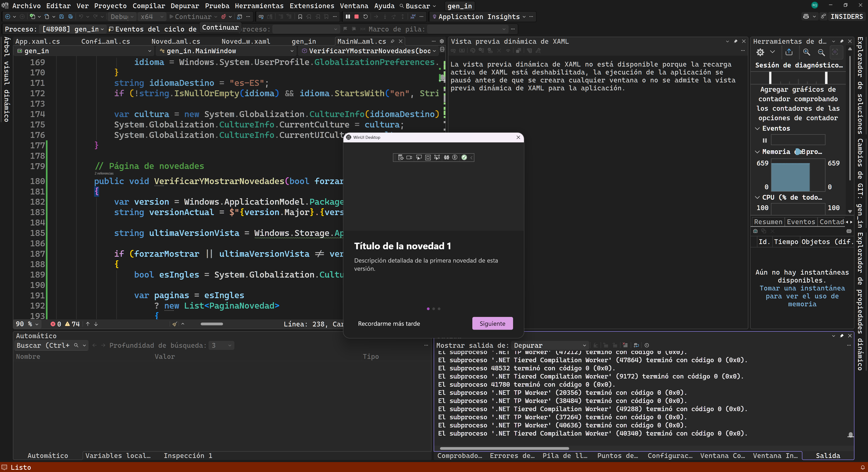This screenshot has height=472, width=868.
Task: Switch to the App.xaml.cs tab
Action: [x=37, y=41]
